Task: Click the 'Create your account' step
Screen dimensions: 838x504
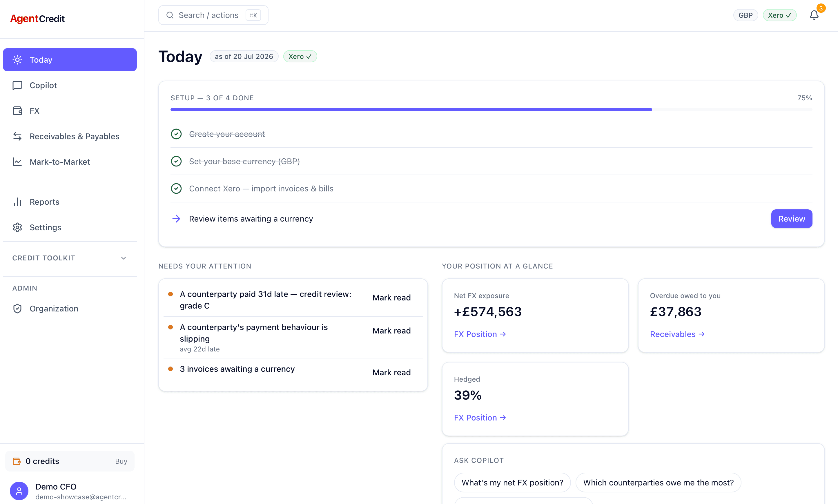Action: click(x=227, y=134)
